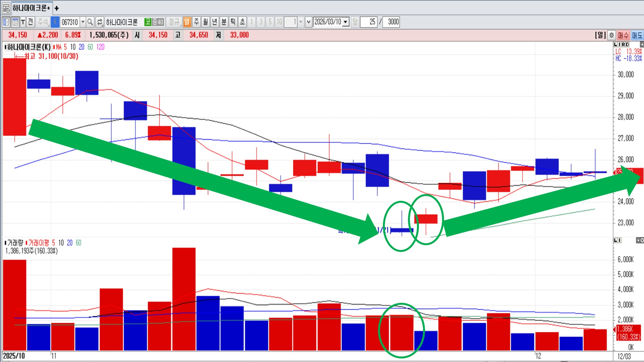Switch to weekly (주) chart period

(196, 22)
